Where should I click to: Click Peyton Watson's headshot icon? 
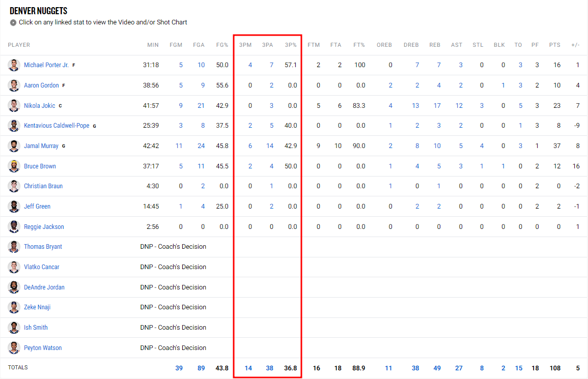coord(14,348)
